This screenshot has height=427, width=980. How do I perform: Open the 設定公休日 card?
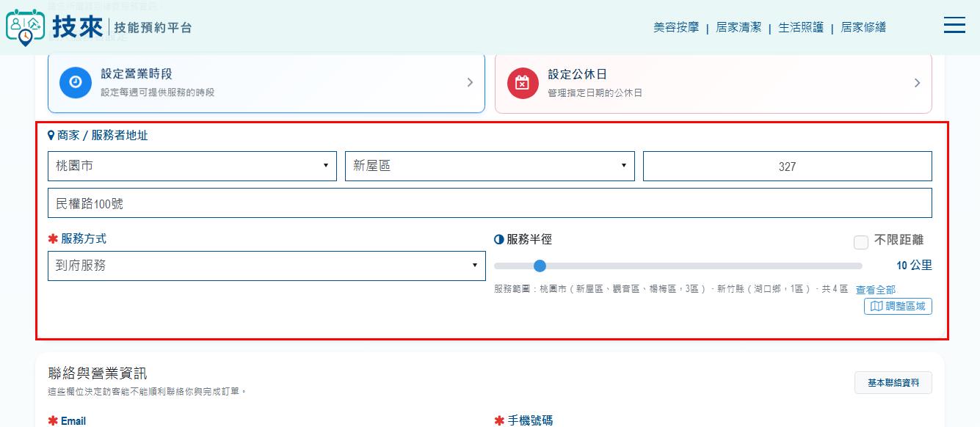pyautogui.click(x=714, y=83)
